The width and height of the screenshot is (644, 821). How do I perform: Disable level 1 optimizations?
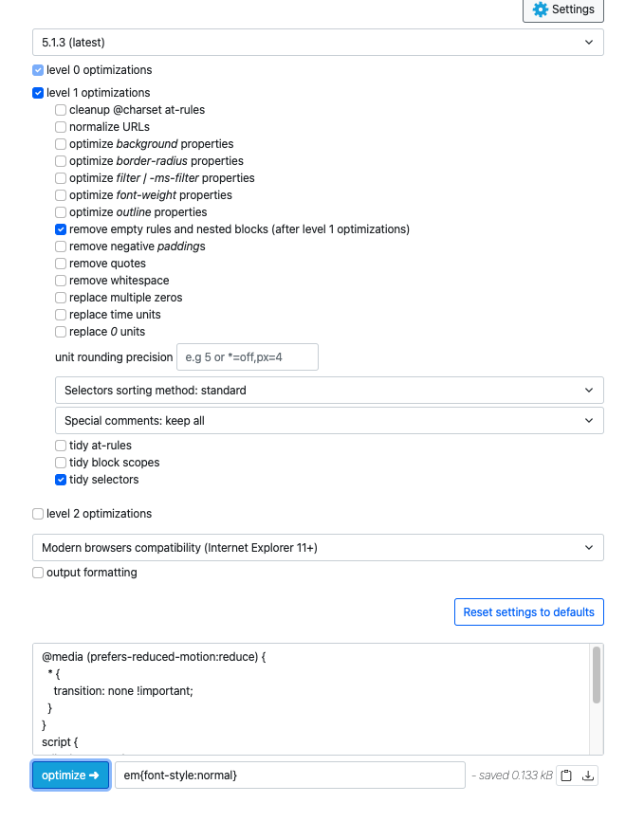click(x=37, y=92)
